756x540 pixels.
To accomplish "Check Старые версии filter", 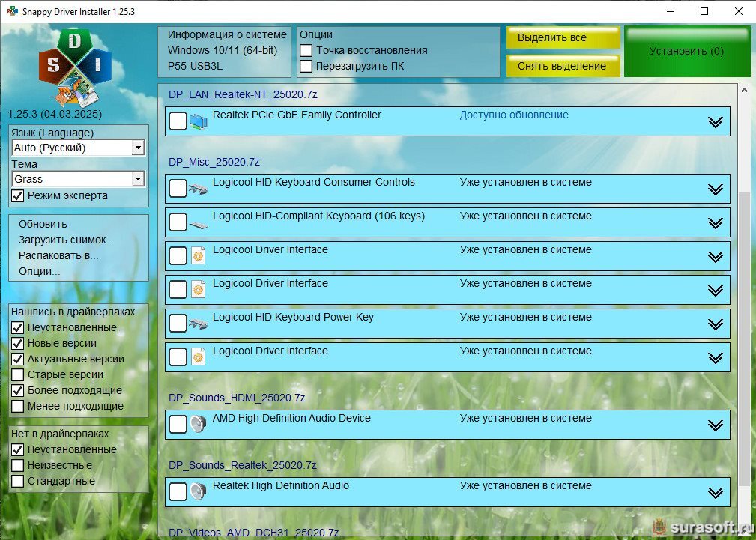I will pos(17,374).
